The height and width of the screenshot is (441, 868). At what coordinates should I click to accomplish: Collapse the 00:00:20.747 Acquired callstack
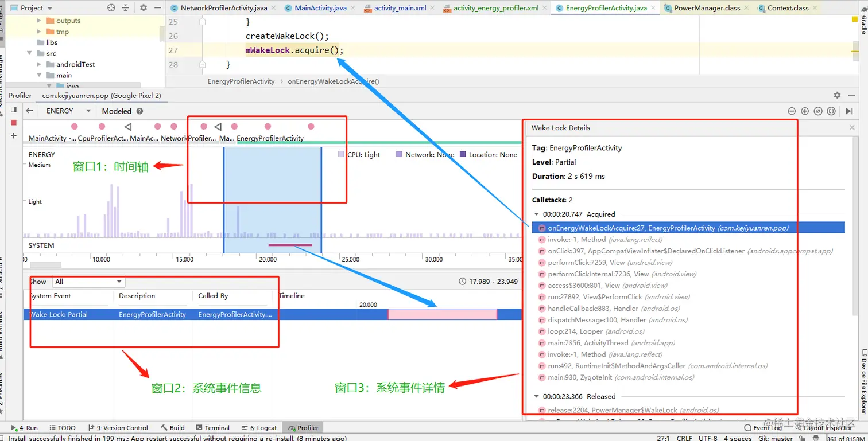coord(536,214)
